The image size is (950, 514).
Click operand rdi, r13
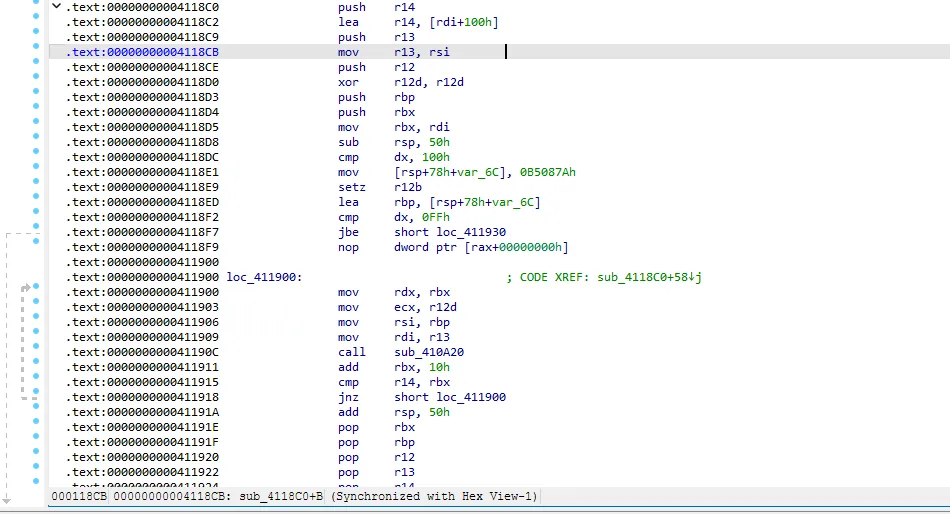[422, 337]
